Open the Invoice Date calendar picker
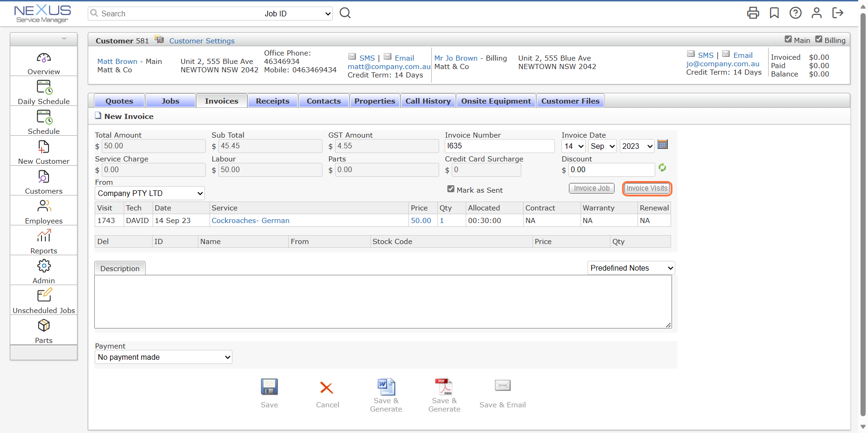The width and height of the screenshot is (868, 433). click(x=663, y=145)
